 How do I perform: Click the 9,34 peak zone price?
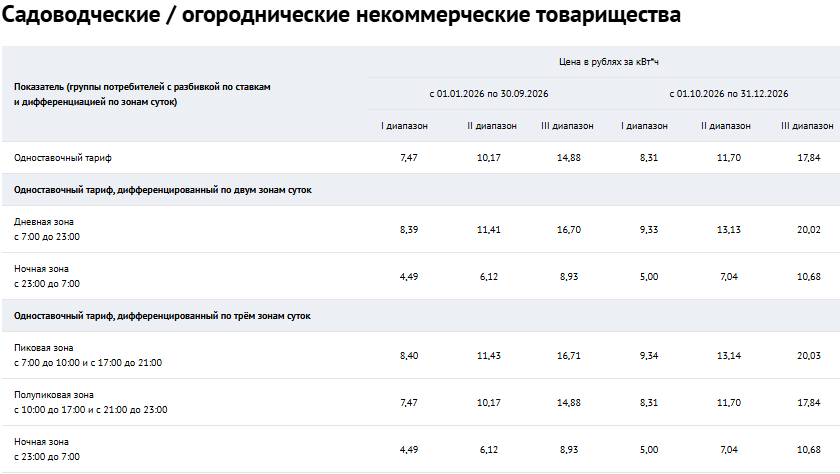tap(648, 356)
